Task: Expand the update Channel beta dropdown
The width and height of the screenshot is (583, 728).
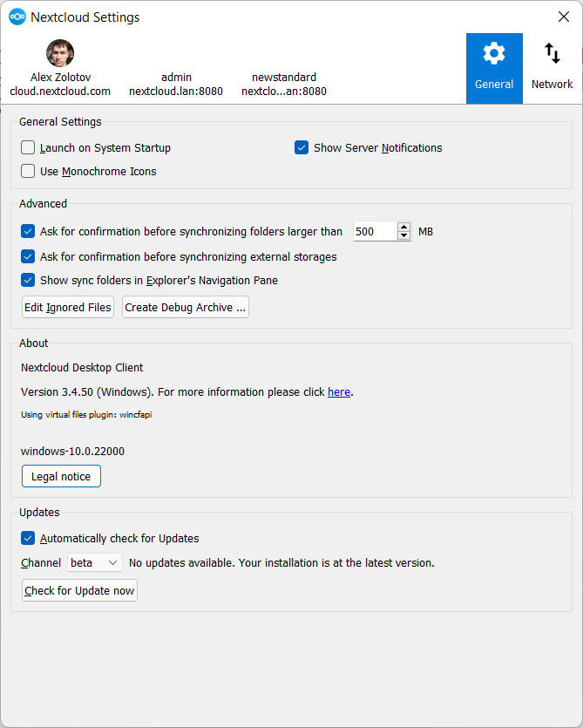Action: [95, 562]
